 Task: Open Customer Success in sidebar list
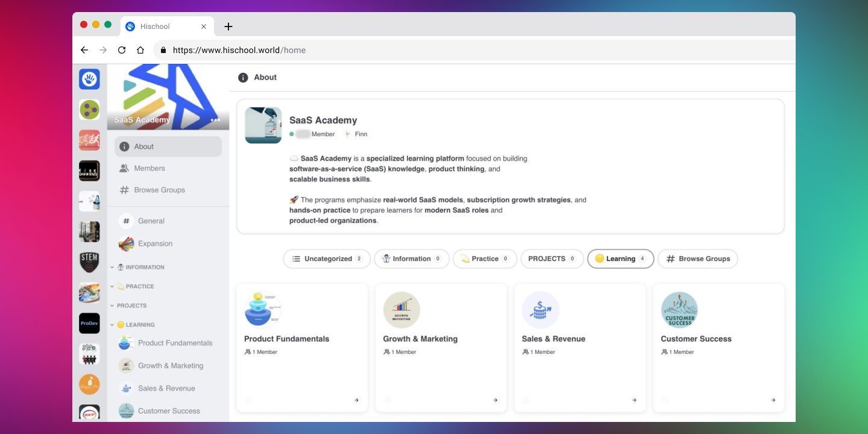click(x=168, y=411)
